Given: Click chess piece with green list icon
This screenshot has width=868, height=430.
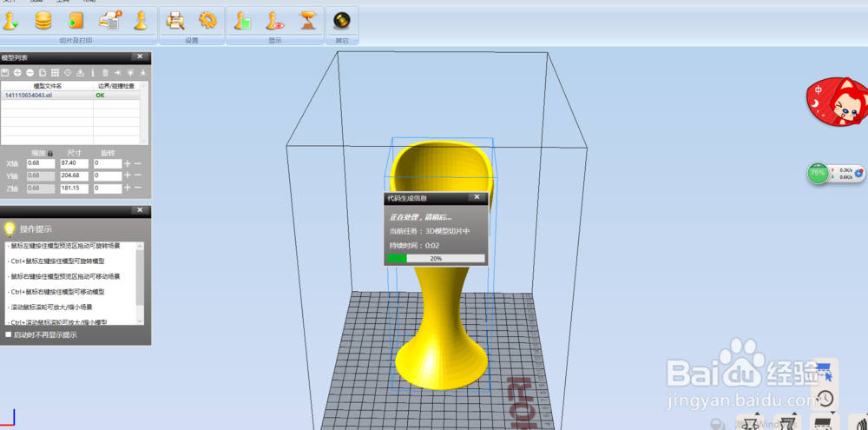Looking at the screenshot, I should 242,21.
